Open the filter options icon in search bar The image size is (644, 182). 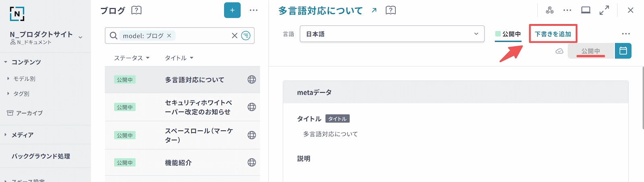pyautogui.click(x=246, y=36)
